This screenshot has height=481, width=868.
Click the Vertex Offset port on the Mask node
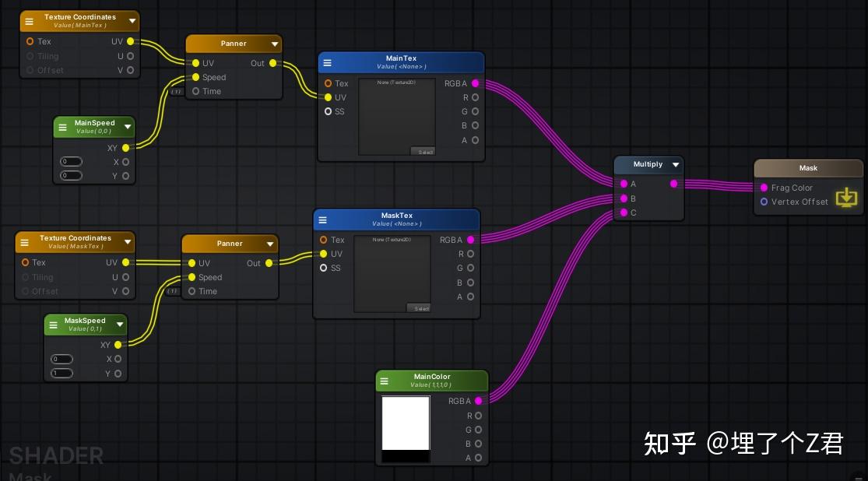[x=763, y=202]
